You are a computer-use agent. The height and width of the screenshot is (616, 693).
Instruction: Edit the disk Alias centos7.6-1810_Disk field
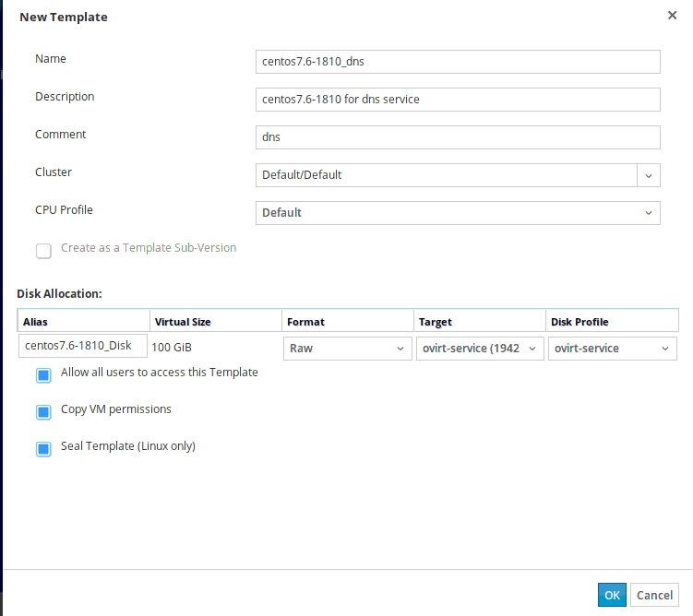(82, 347)
